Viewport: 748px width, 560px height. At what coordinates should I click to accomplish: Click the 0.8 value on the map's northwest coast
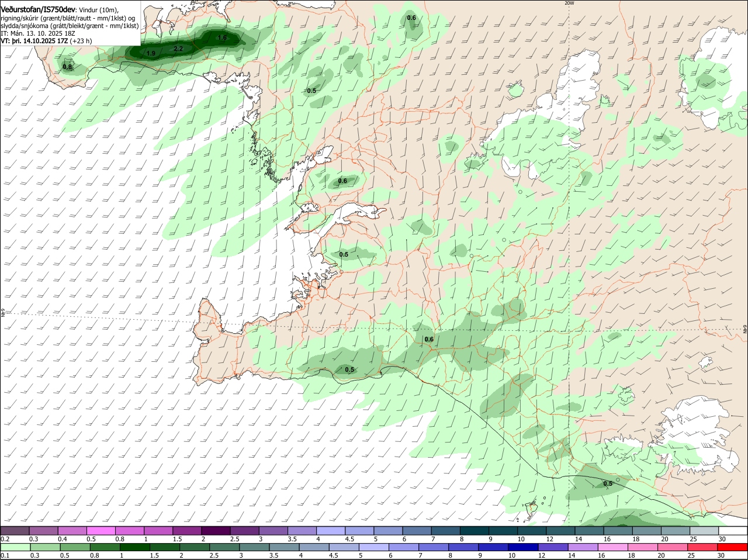click(x=67, y=67)
